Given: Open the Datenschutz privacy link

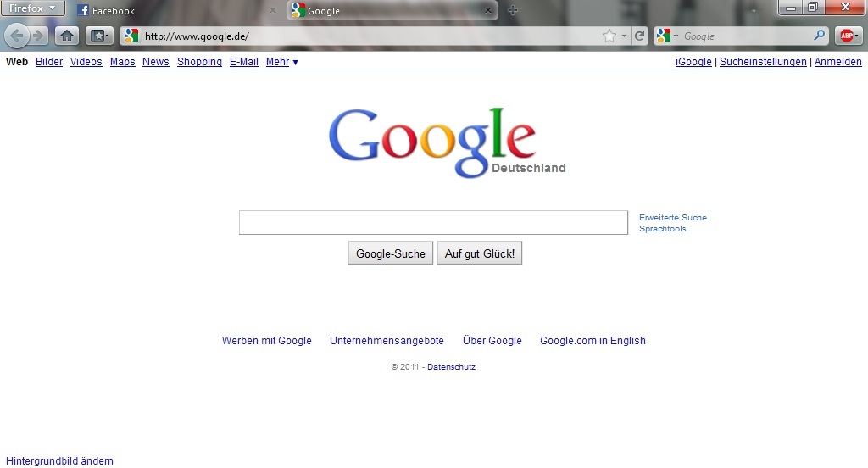Looking at the screenshot, I should [451, 366].
